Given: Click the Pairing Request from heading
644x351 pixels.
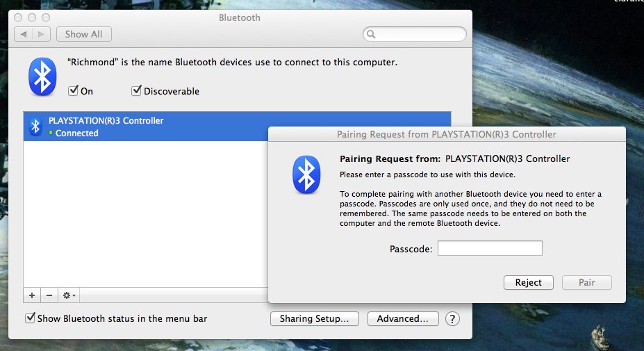Looking at the screenshot, I should pyautogui.click(x=390, y=158).
